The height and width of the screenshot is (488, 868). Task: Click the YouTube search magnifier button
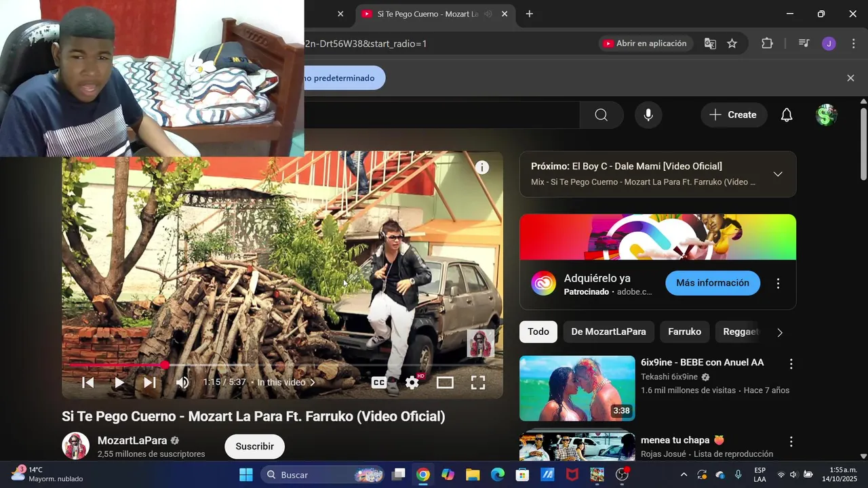(601, 115)
